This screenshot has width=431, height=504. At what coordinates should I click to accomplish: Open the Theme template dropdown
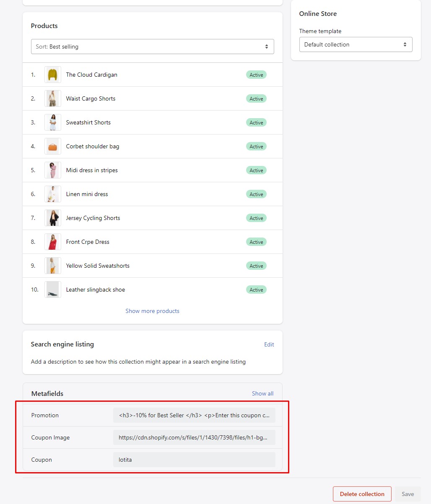click(x=356, y=44)
